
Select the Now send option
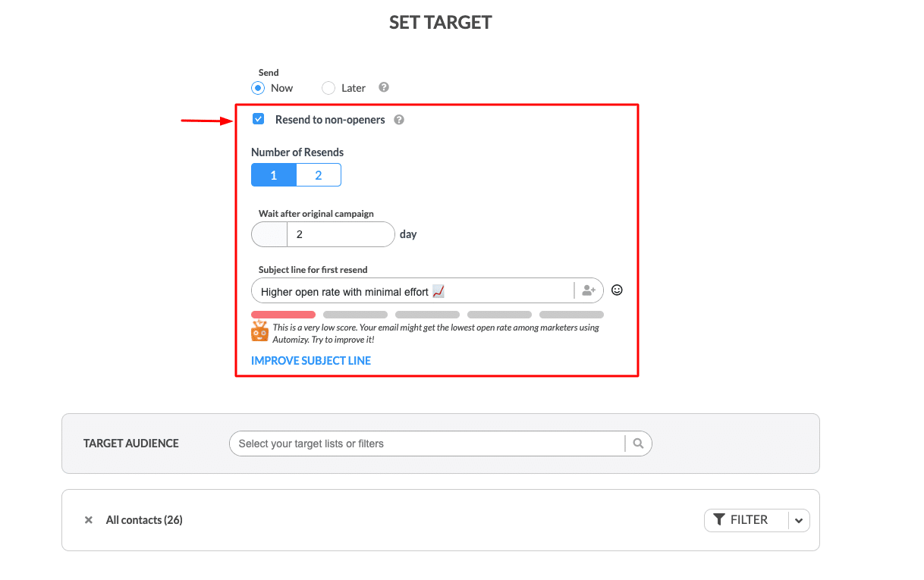click(258, 88)
